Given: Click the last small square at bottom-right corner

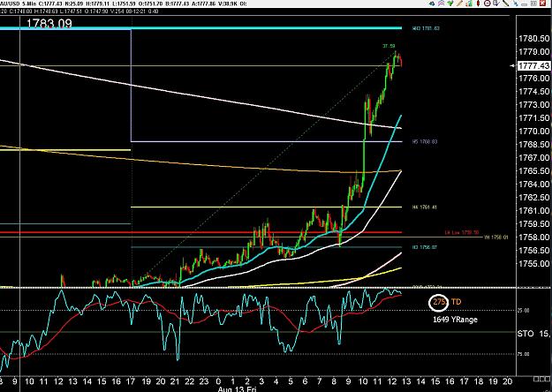Looking at the screenshot, I should click(x=547, y=379).
